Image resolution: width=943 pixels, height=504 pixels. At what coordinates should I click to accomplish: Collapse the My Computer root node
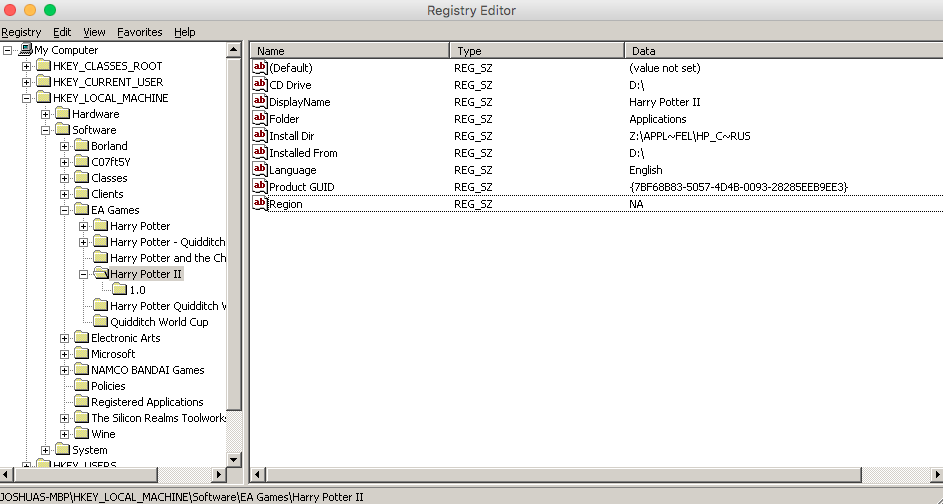(x=7, y=50)
